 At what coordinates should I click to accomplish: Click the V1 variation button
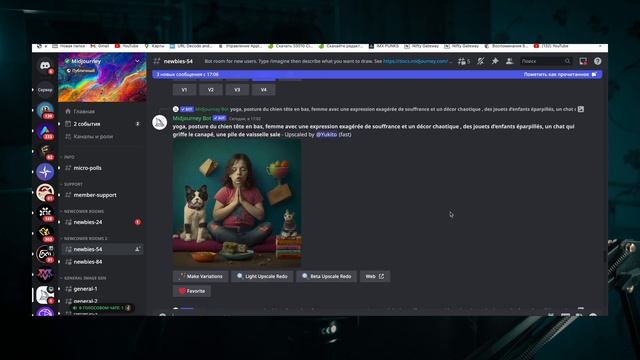(184, 90)
